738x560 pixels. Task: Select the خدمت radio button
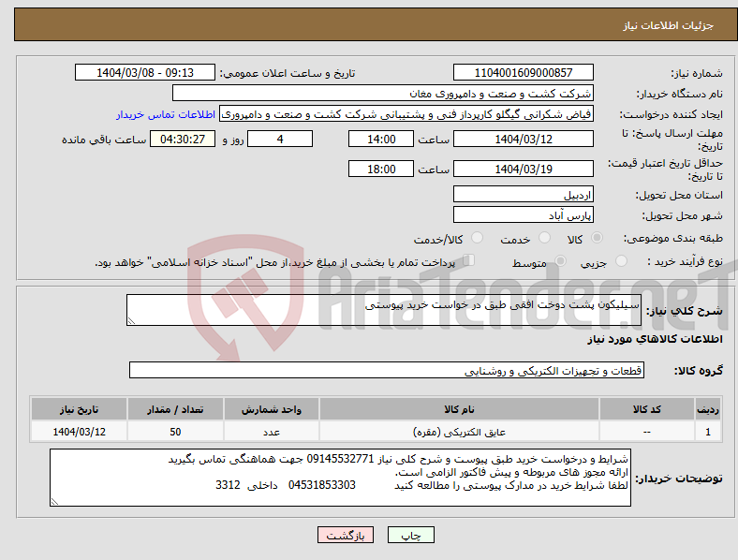pyautogui.click(x=544, y=238)
